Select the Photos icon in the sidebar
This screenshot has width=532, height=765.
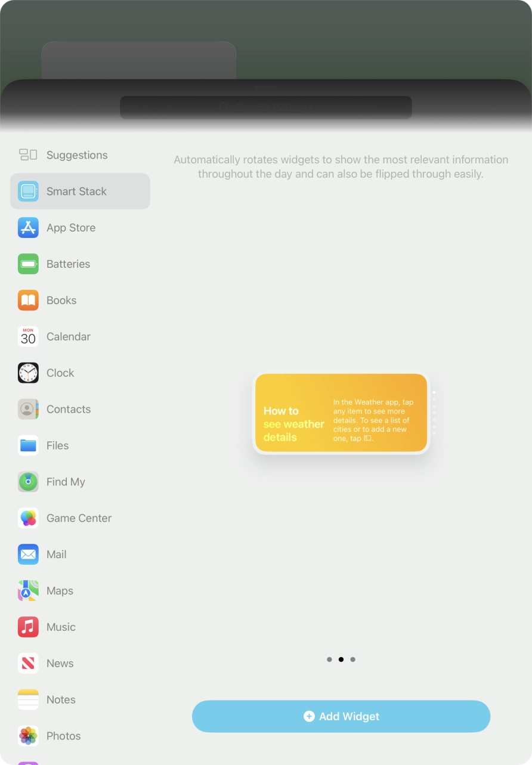click(28, 736)
